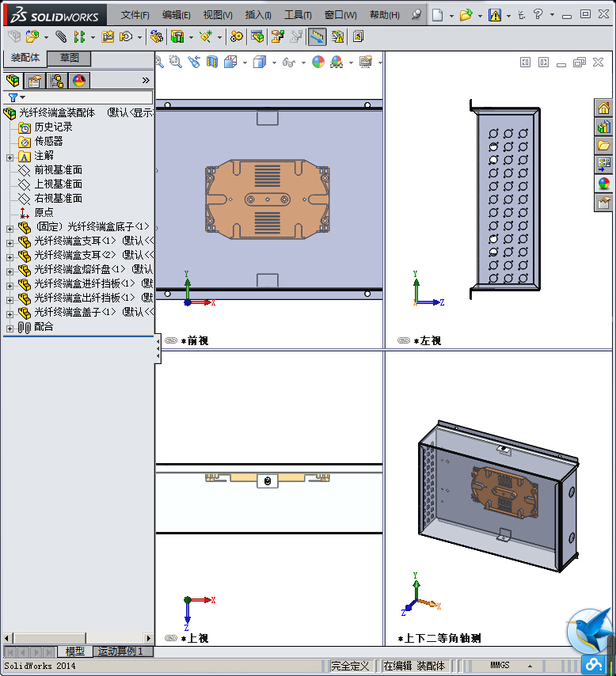Click the Previous View icon

[x=194, y=62]
